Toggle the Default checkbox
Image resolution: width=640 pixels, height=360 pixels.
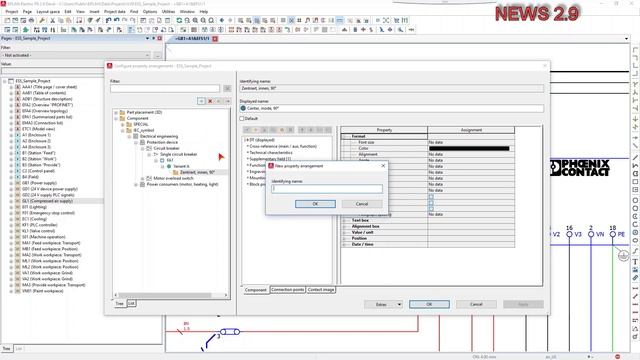pyautogui.click(x=242, y=118)
